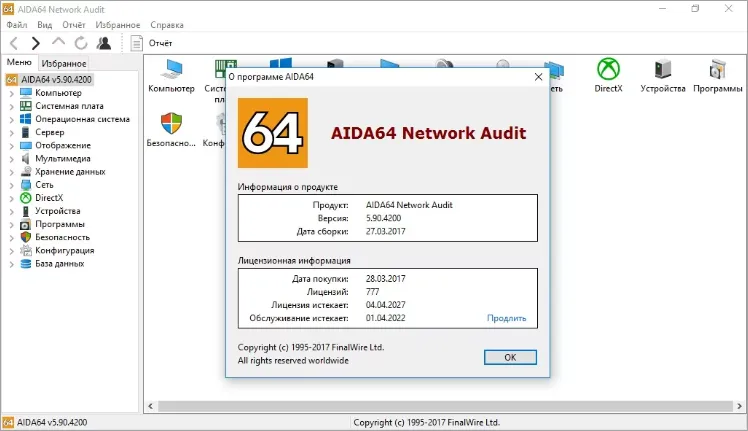Click the Хранение данных icon in tree

tap(26, 171)
